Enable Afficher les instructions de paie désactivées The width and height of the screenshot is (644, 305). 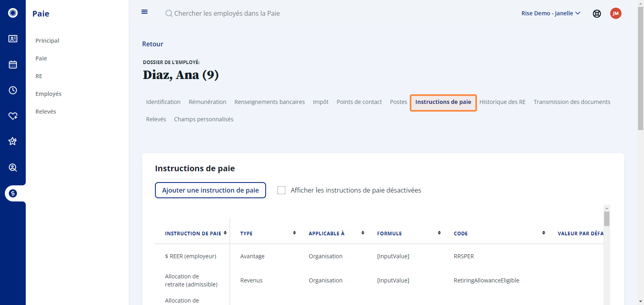(x=281, y=190)
